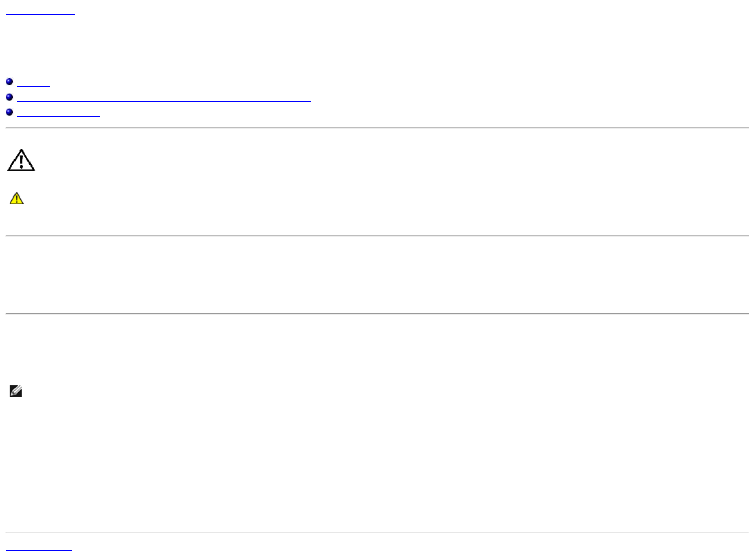755x560 pixels.
Task: Click the yellow triangle beneath the black warning icon
Action: coord(17,198)
